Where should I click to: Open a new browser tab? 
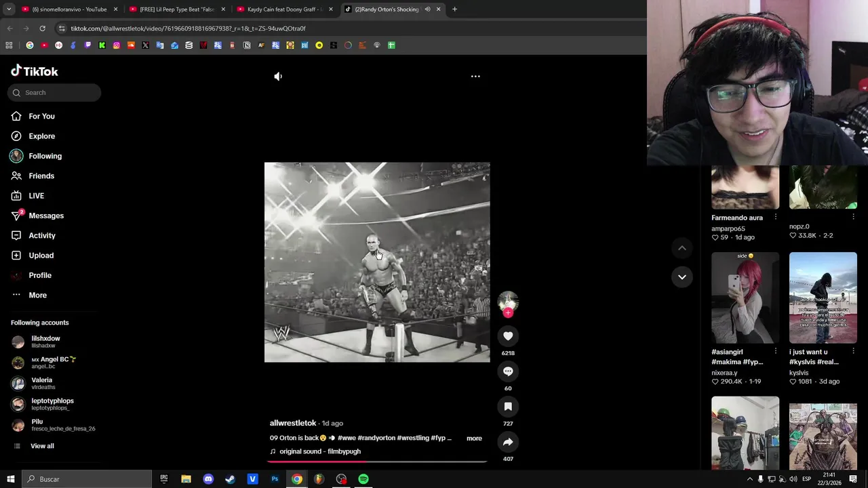pos(454,9)
